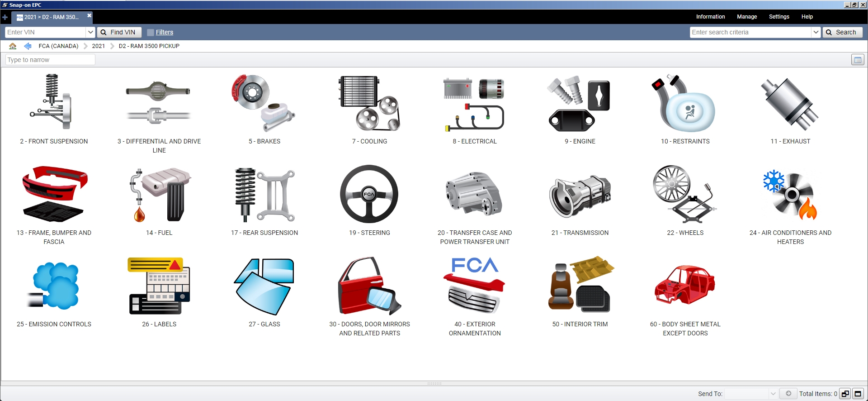Open the Engine category icon

(580, 103)
